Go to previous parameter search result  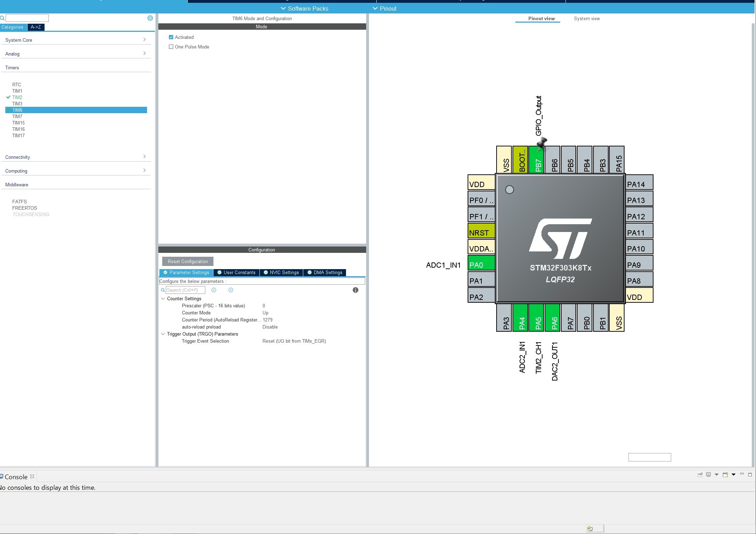[x=213, y=290]
